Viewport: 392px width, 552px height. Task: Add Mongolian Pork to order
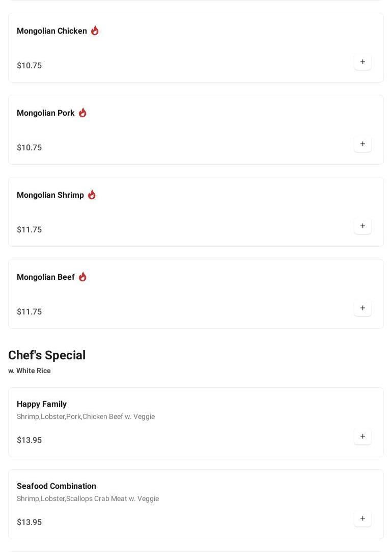pos(362,144)
